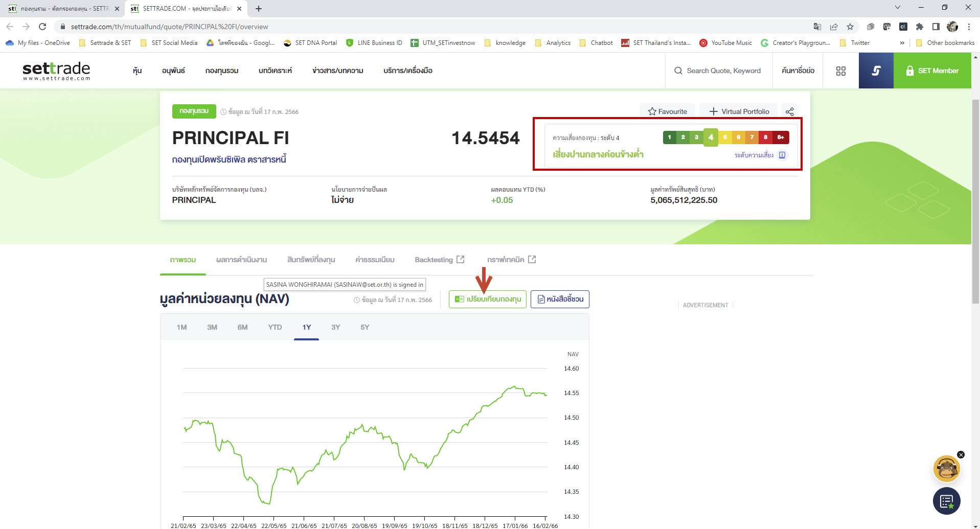Click the เปรียบเทียบกองทุน button
The image size is (980, 529).
click(x=487, y=299)
